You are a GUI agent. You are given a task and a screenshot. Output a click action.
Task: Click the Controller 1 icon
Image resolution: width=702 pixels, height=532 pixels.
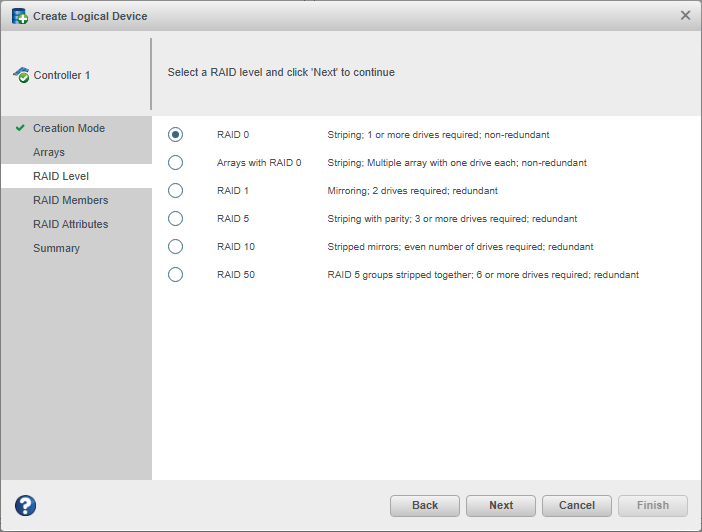[x=21, y=75]
